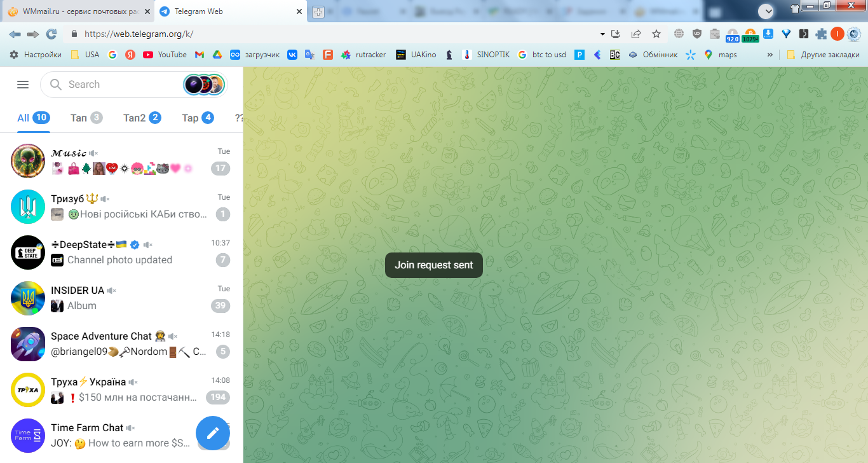Viewport: 868px width, 463px height.
Task: Click the share page icon
Action: tap(636, 34)
